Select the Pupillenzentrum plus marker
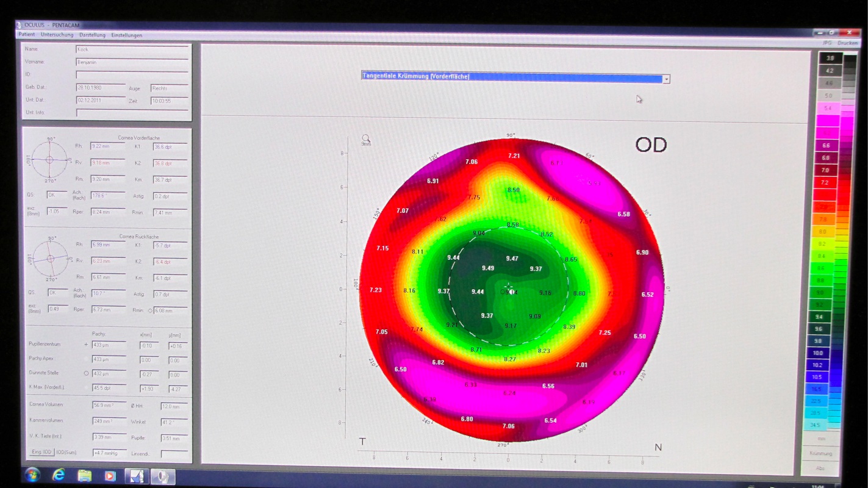Image resolution: width=868 pixels, height=488 pixels. [86, 345]
